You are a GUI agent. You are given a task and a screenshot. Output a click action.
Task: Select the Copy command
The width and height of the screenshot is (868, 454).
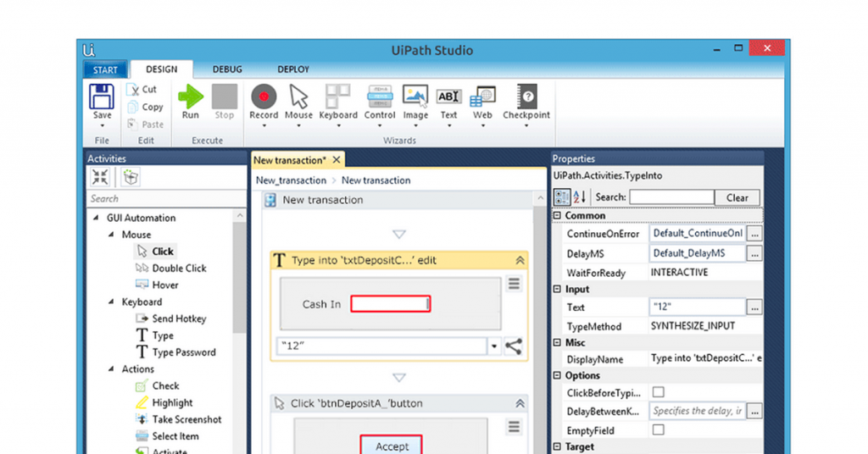145,107
